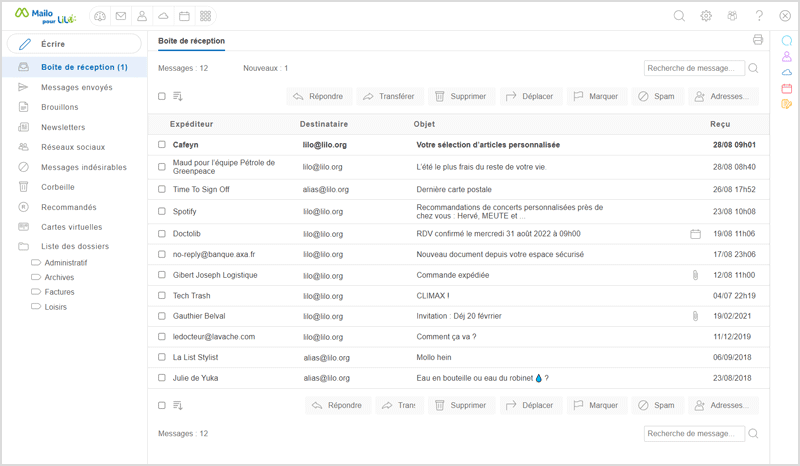The image size is (800, 466).
Task: Click the Écrire button to compose
Action: [x=74, y=44]
